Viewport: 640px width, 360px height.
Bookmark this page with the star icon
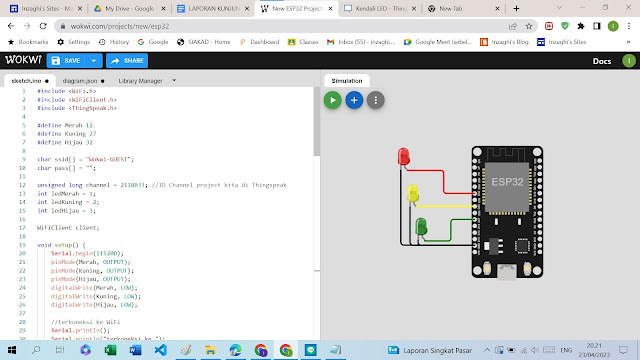[529, 26]
